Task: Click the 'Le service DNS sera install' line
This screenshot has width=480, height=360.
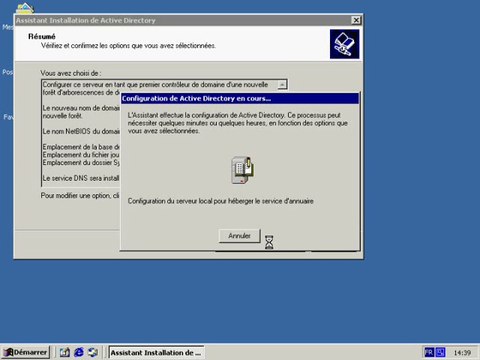Action: (81, 178)
